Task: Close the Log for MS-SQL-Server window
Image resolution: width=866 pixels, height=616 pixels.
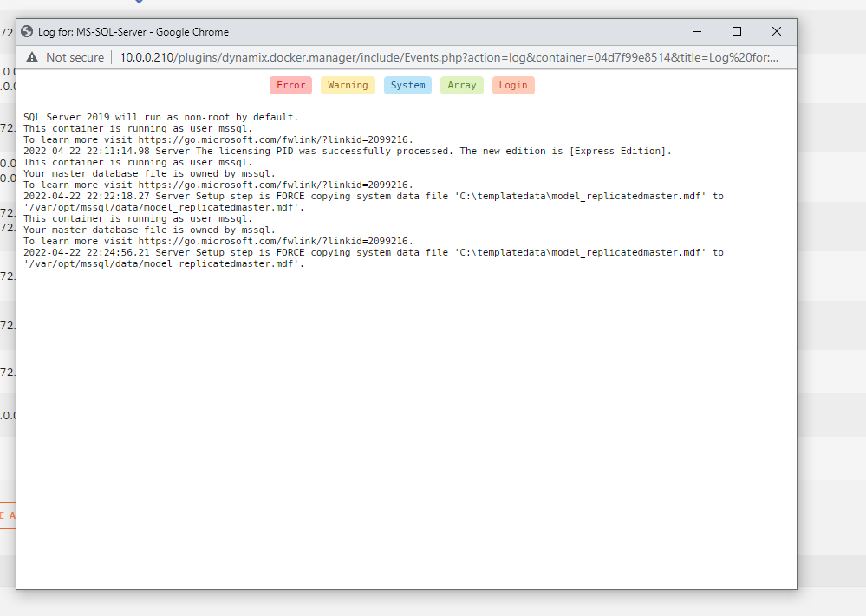Action: point(777,31)
